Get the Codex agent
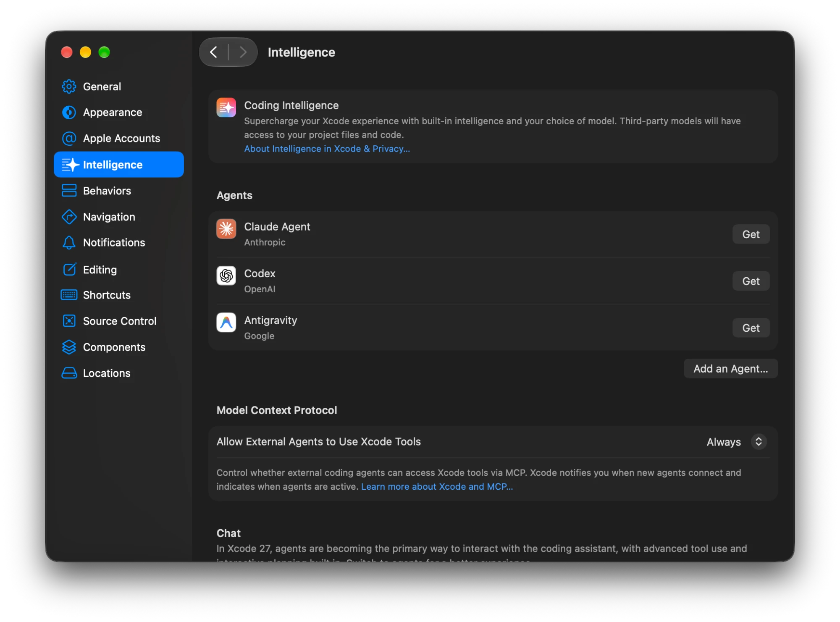 pos(751,281)
